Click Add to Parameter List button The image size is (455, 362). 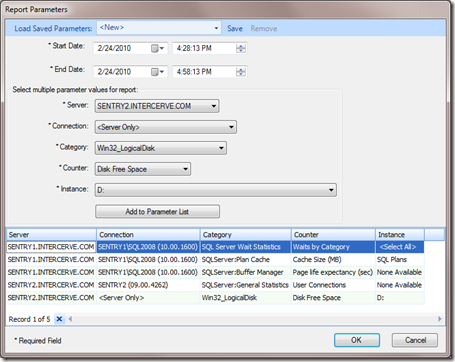coord(157,212)
